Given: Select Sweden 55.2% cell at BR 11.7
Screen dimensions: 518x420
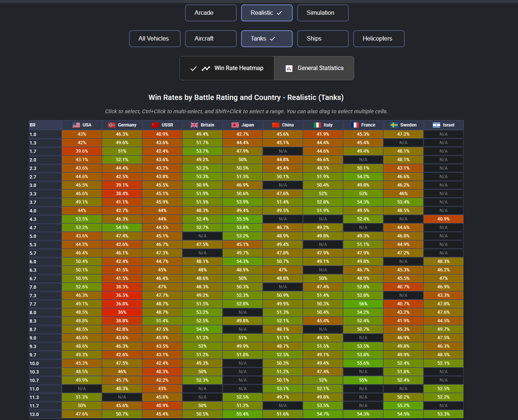Looking at the screenshot, I should tap(403, 406).
